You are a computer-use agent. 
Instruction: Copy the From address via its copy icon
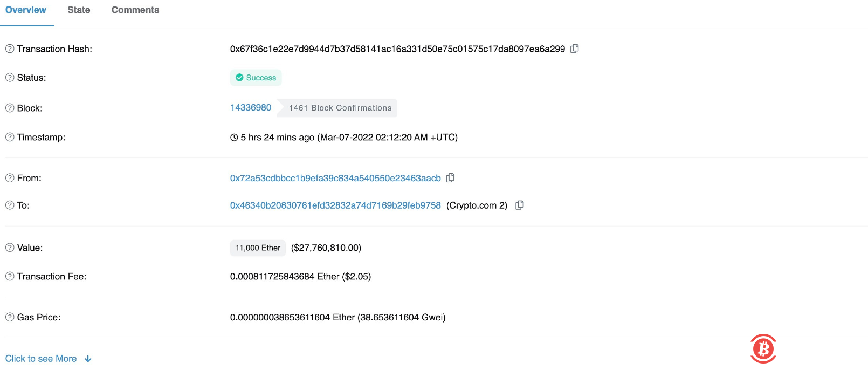[450, 177]
